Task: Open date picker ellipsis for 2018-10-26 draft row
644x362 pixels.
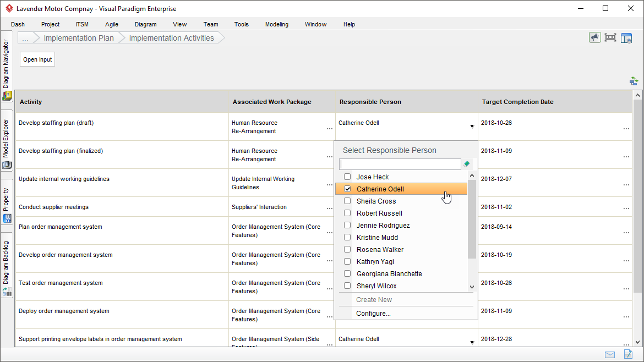Action: [626, 129]
